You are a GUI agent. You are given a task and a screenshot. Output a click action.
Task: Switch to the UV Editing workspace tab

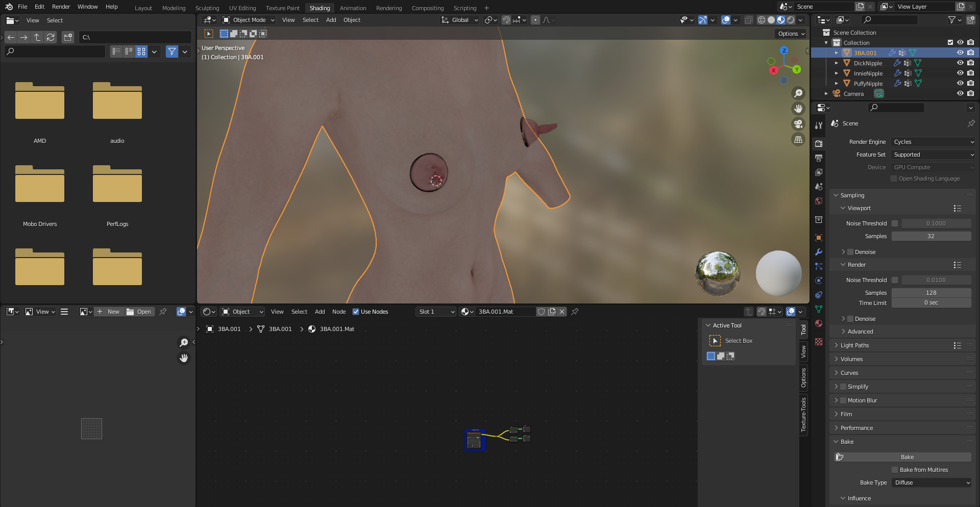pos(242,8)
